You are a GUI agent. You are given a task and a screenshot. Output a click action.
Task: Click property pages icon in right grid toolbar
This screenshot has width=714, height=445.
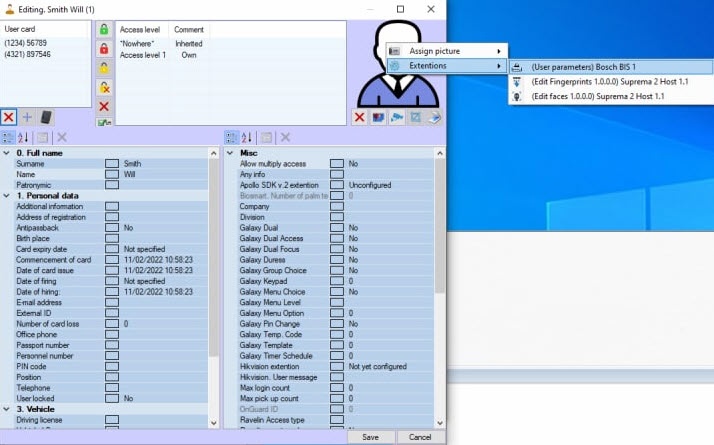click(266, 138)
